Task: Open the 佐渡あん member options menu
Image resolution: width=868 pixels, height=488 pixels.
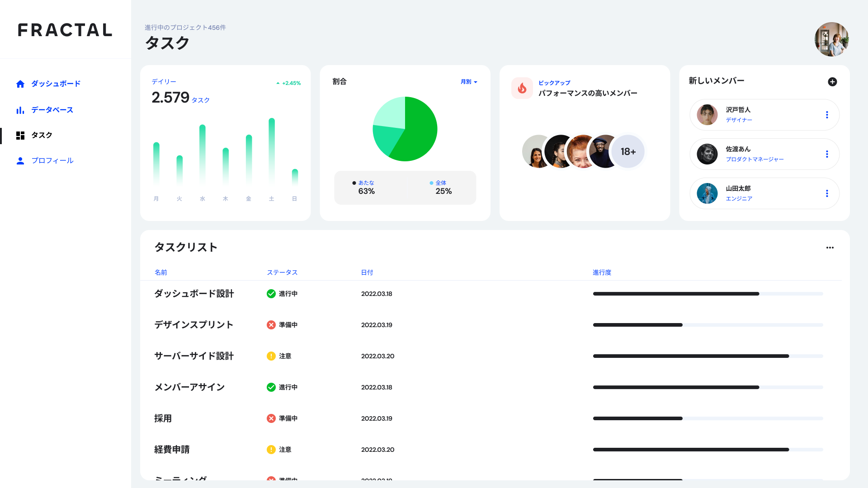Action: [827, 154]
